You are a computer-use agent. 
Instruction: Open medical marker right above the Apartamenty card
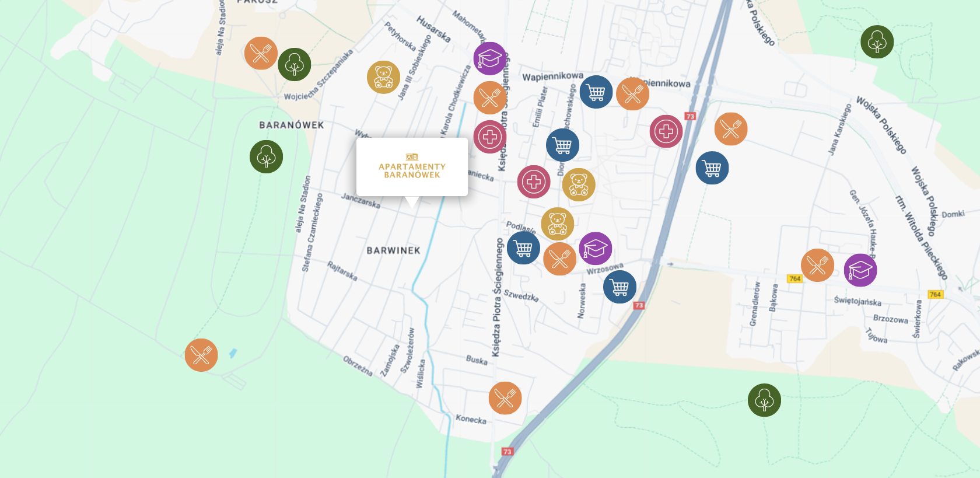(x=490, y=137)
